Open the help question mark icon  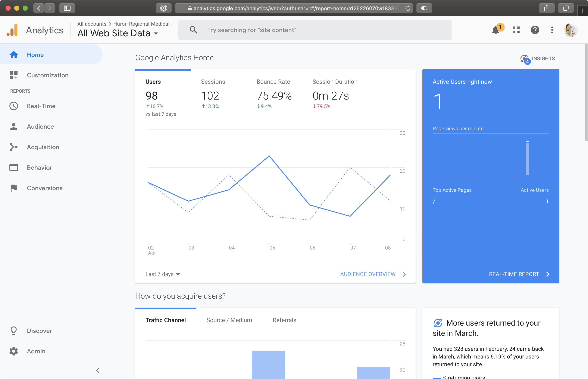[535, 30]
